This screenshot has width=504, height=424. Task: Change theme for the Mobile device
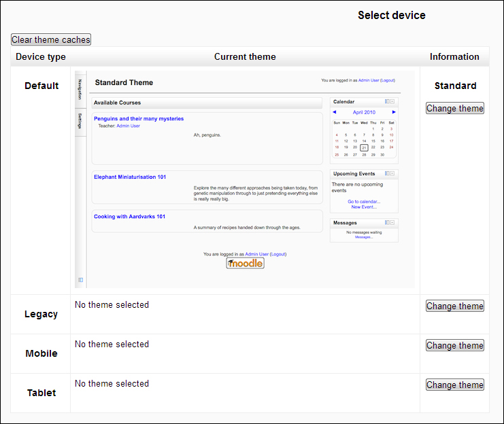click(454, 345)
